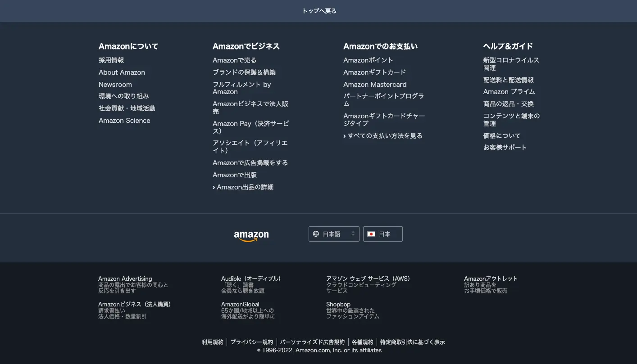Image resolution: width=637 pixels, height=364 pixels.
Task: Open パーソナライズド広告規約 link
Action: pos(312,342)
